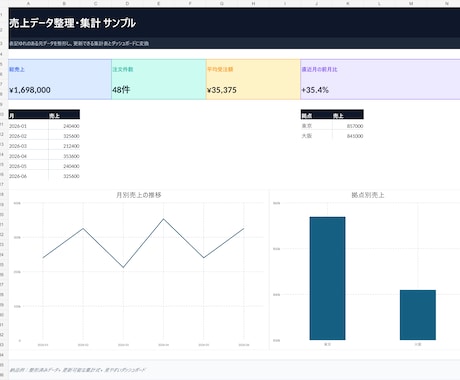Select the 2026-05 month cell

point(28,166)
